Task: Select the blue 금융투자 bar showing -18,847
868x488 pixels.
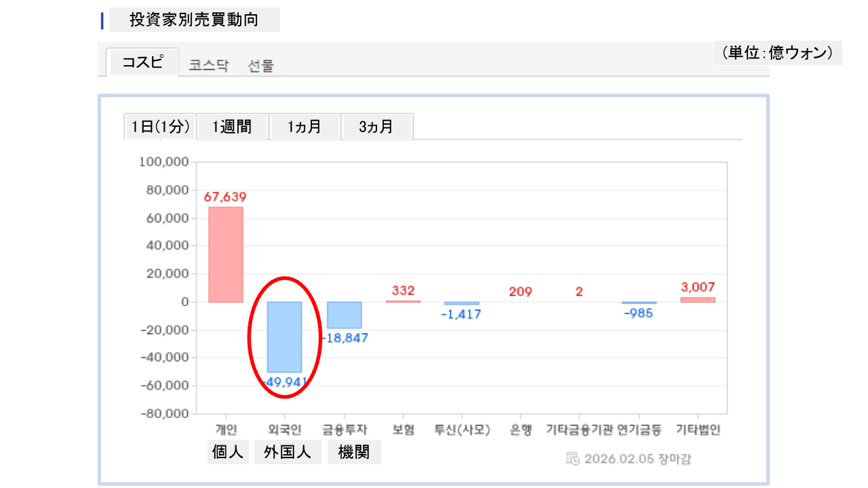Action: point(344,315)
